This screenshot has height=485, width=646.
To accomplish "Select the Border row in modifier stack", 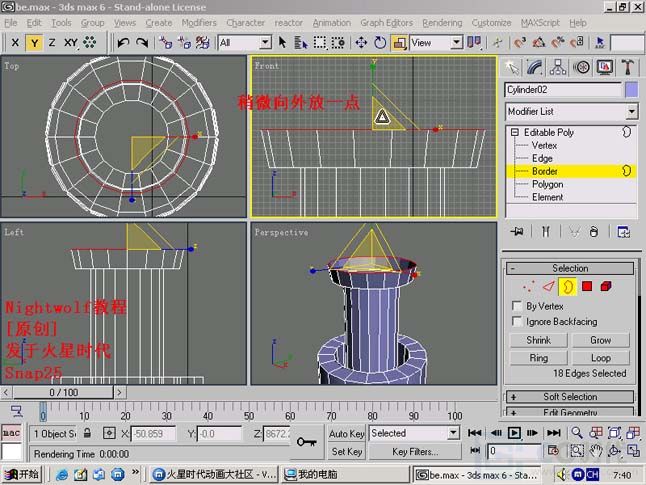I will coord(571,171).
